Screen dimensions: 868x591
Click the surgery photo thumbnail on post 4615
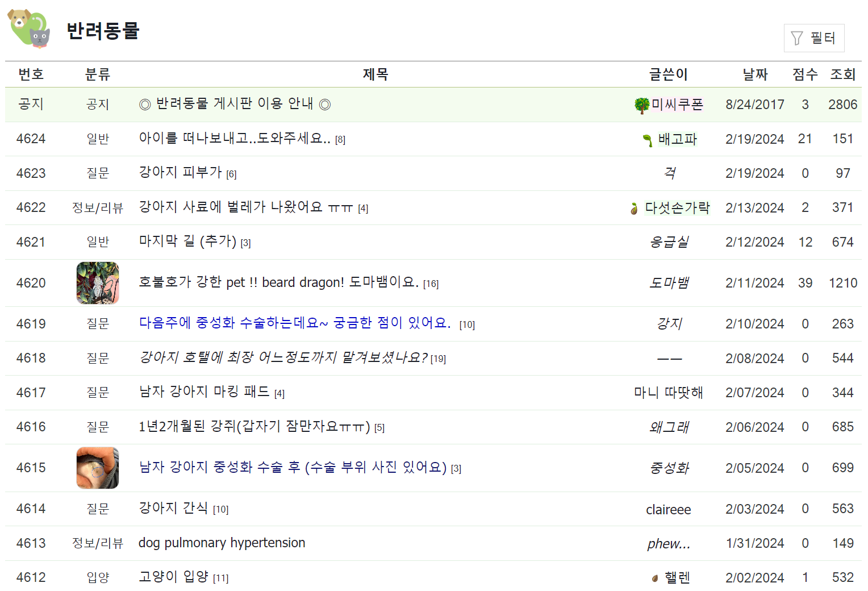[97, 467]
